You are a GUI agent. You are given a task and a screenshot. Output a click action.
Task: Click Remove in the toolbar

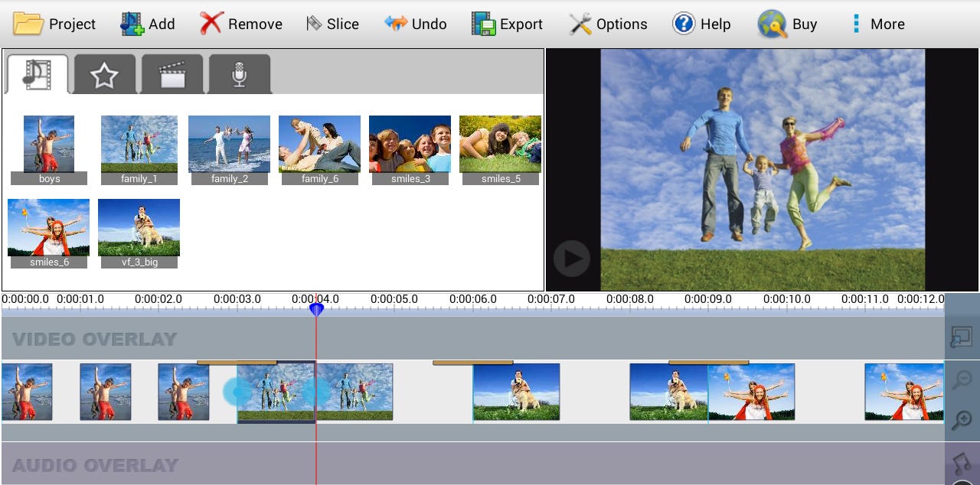click(241, 24)
